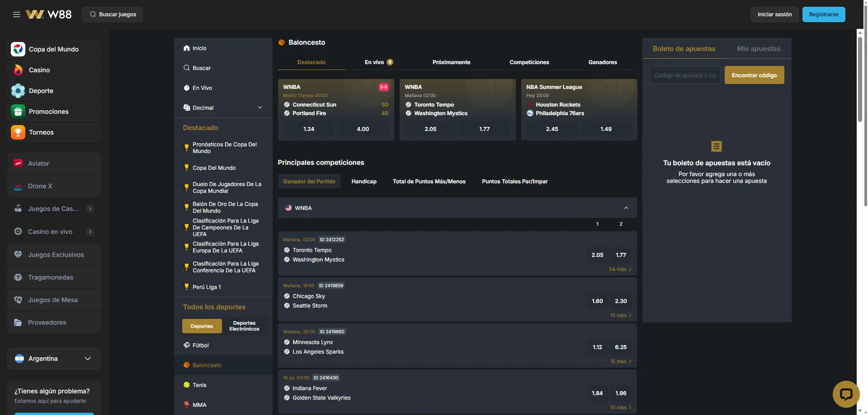Bet on Toronto Tempo at 2.05 in list
The width and height of the screenshot is (868, 415).
(597, 255)
